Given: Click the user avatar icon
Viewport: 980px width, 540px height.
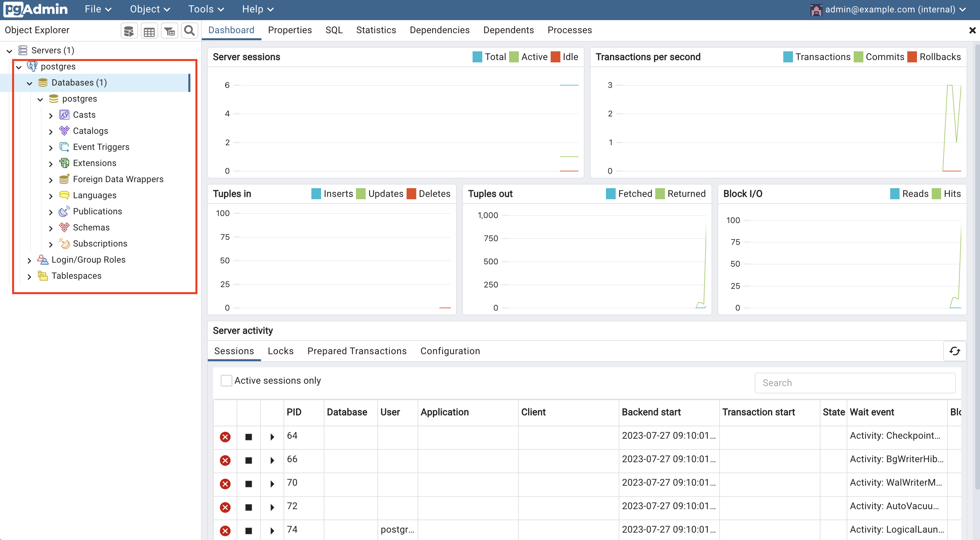Looking at the screenshot, I should click(x=816, y=9).
